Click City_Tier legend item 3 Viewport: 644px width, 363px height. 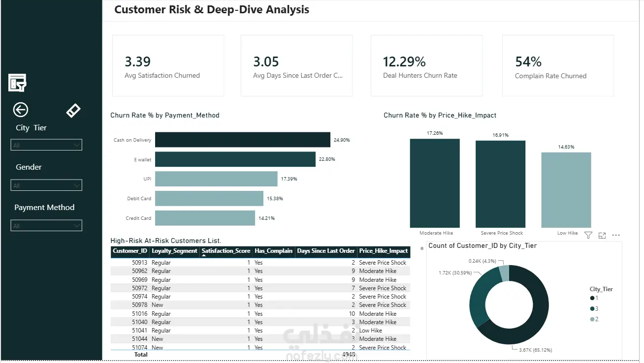(x=594, y=309)
